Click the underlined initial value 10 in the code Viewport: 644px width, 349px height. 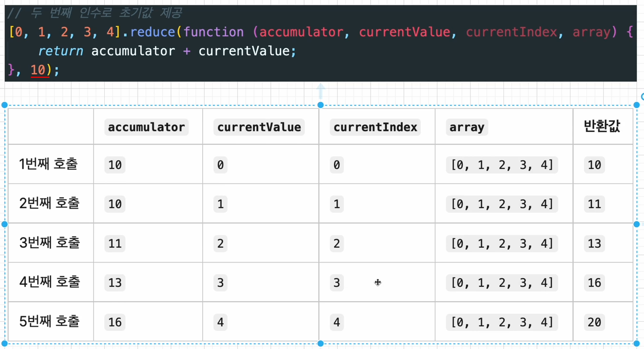pos(38,70)
